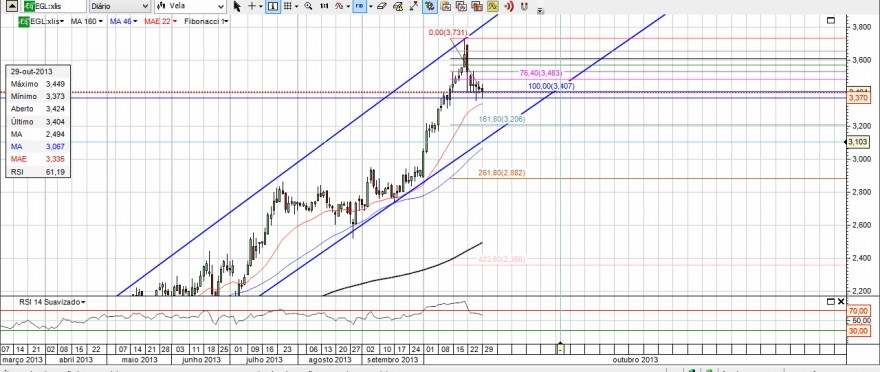The height and width of the screenshot is (372, 880).
Task: Click the yellow indicator window toolbar icon
Action: 493,6
